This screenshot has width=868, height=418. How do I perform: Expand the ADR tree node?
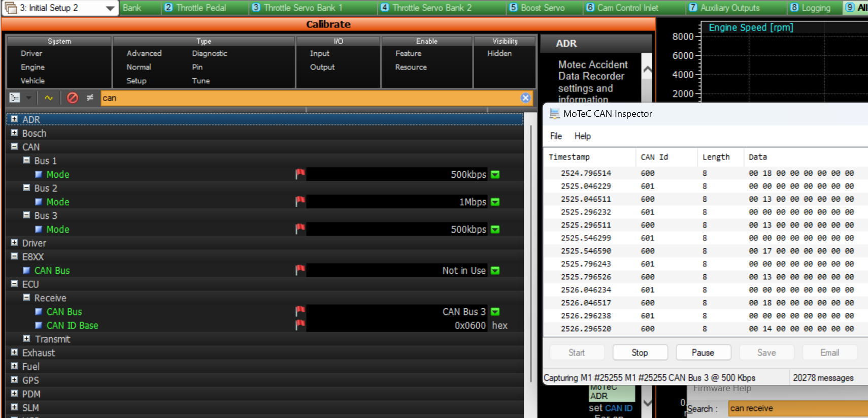14,119
